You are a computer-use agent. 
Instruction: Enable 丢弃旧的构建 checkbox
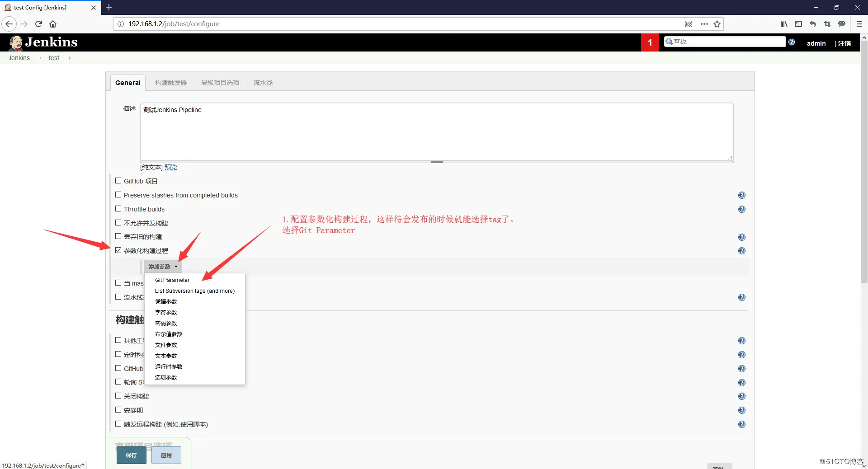[118, 236]
